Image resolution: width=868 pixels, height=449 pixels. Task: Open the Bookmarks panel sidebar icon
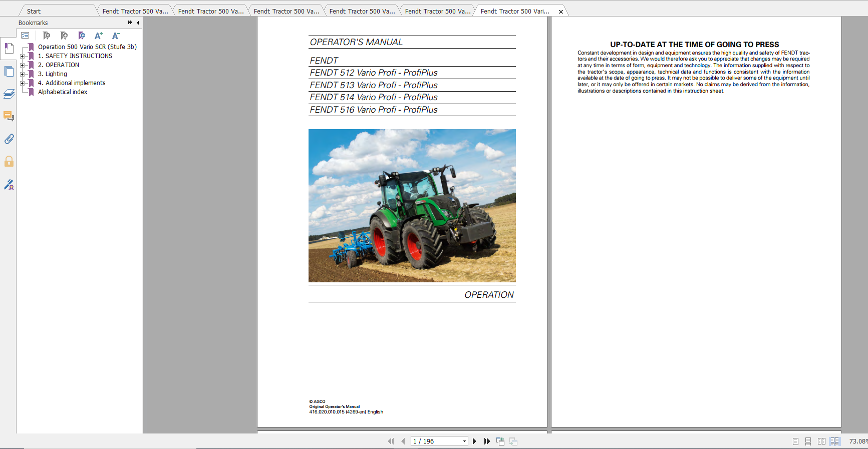pos(9,48)
